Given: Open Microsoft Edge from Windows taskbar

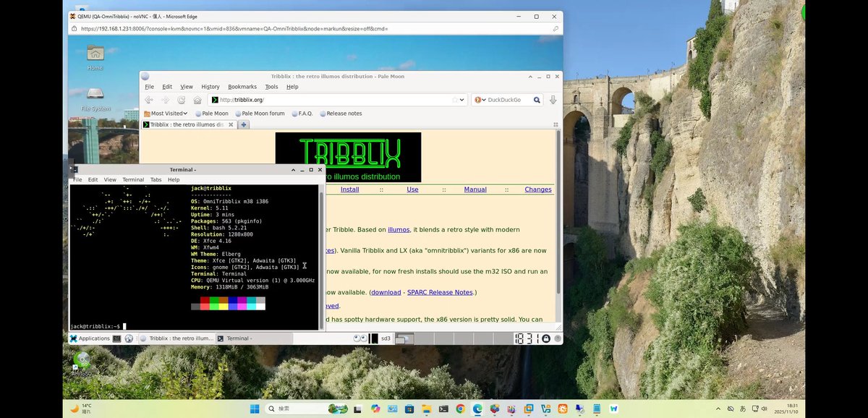Looking at the screenshot, I should 477,409.
